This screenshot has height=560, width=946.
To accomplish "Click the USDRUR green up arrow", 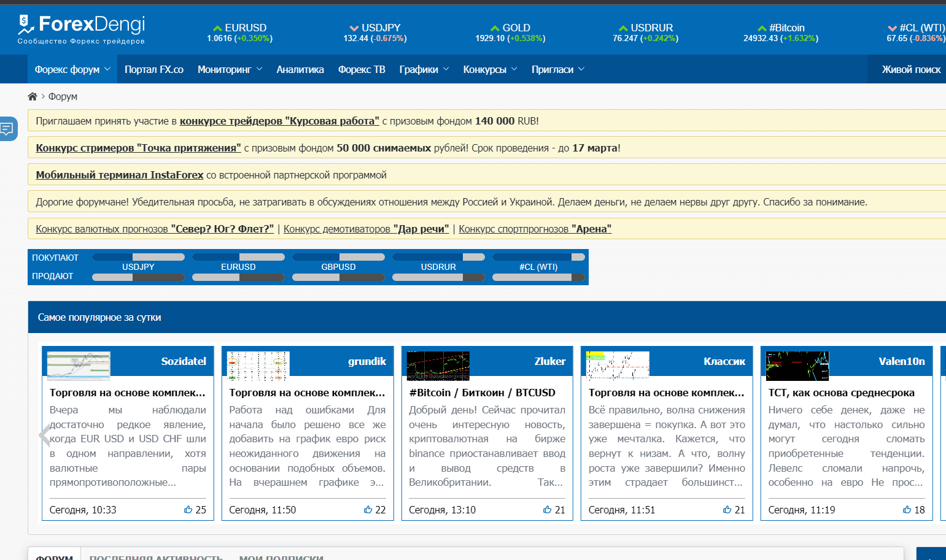I will point(623,28).
